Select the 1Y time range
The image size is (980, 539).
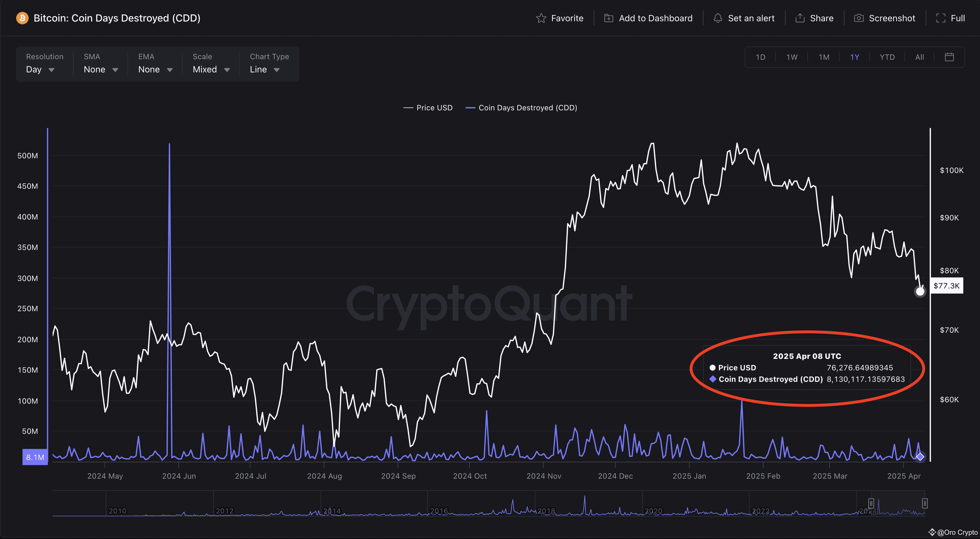click(855, 57)
